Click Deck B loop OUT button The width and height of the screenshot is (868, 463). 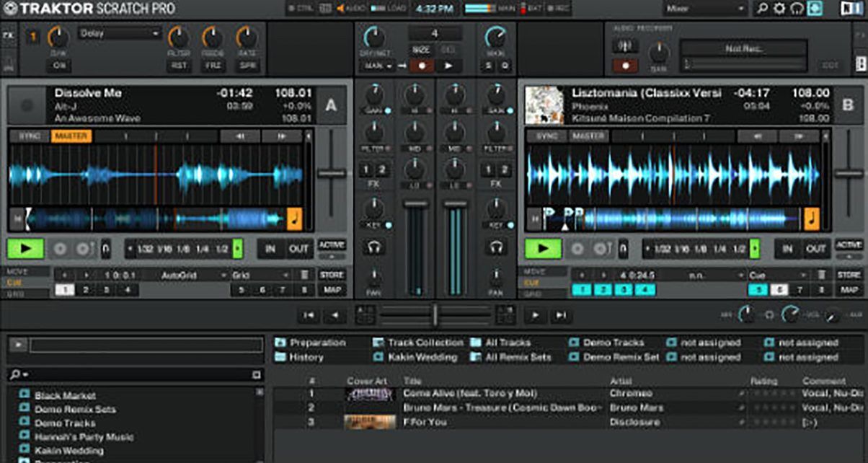click(x=815, y=249)
